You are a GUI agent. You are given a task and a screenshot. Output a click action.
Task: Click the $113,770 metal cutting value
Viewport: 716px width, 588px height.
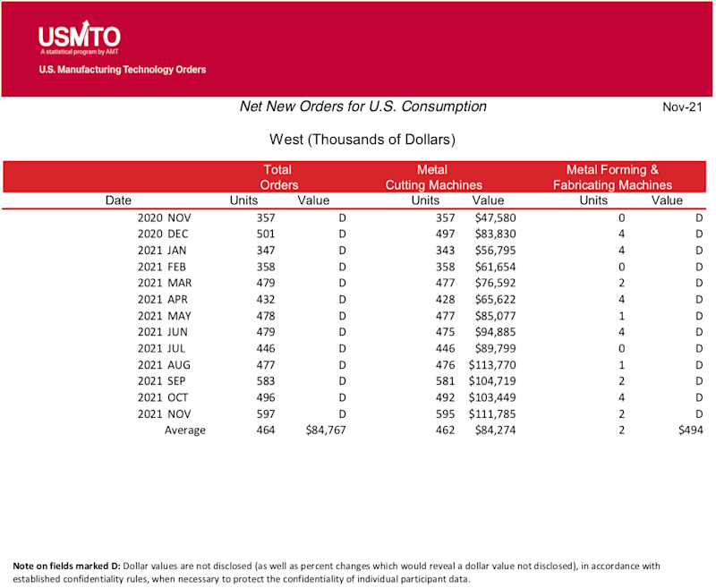(492, 365)
